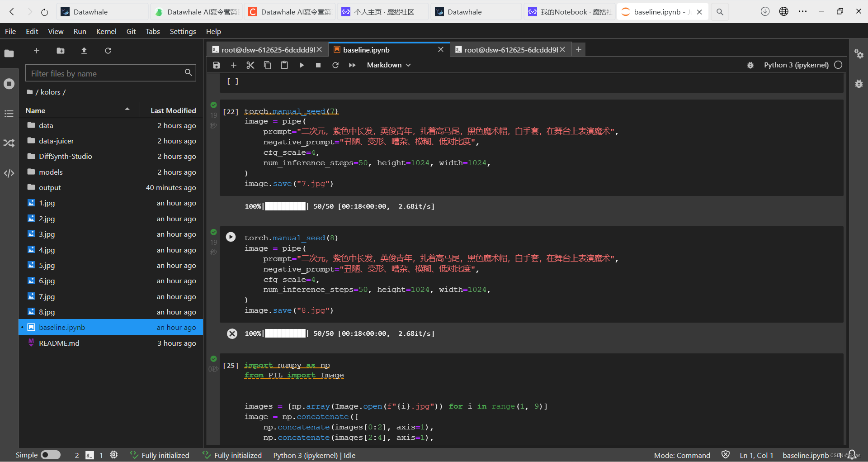Select the 1.jpg image file
The height and width of the screenshot is (462, 868).
pos(111,203)
